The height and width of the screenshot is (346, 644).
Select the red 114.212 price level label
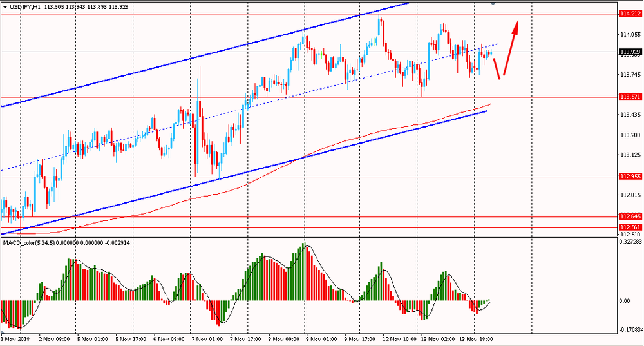coord(630,14)
